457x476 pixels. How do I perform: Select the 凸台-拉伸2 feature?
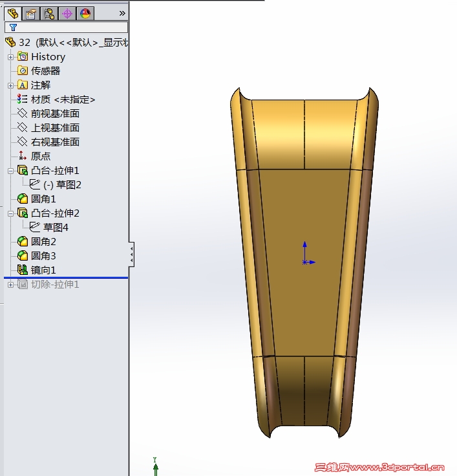(x=55, y=213)
